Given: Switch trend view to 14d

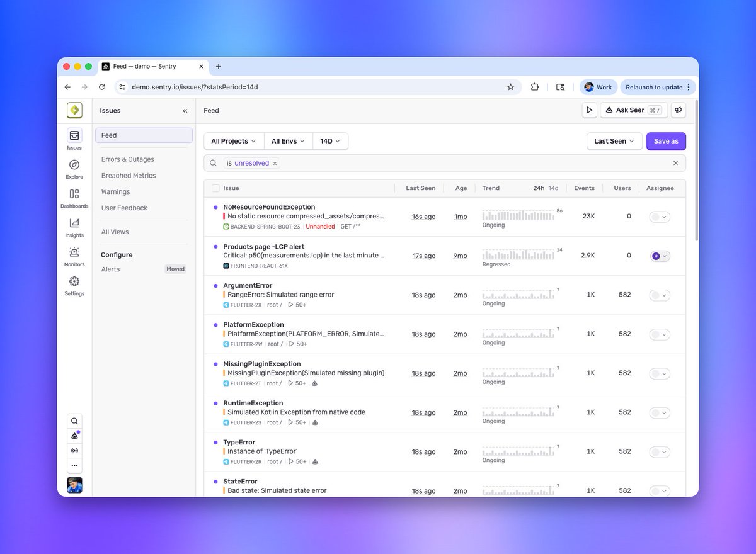Looking at the screenshot, I should (x=553, y=188).
